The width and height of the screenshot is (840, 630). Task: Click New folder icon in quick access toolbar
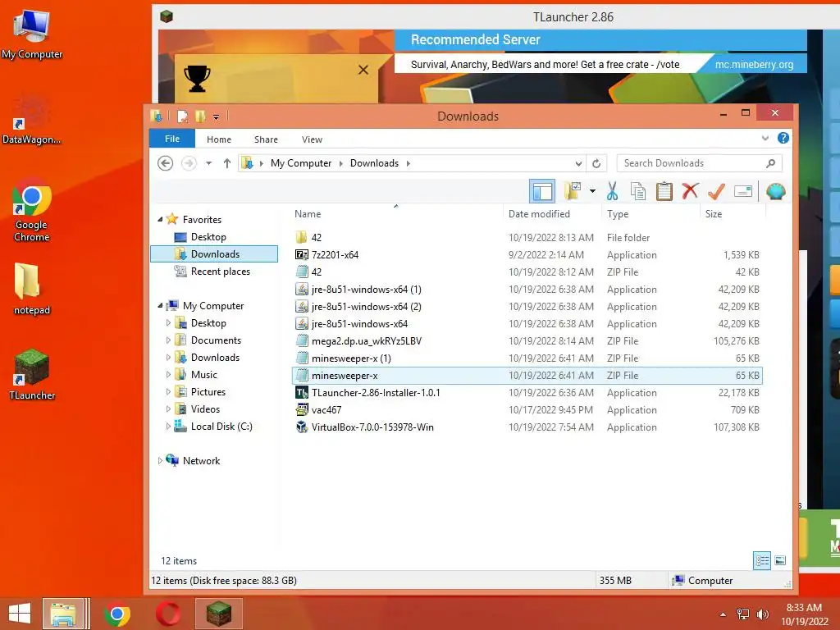click(x=200, y=116)
